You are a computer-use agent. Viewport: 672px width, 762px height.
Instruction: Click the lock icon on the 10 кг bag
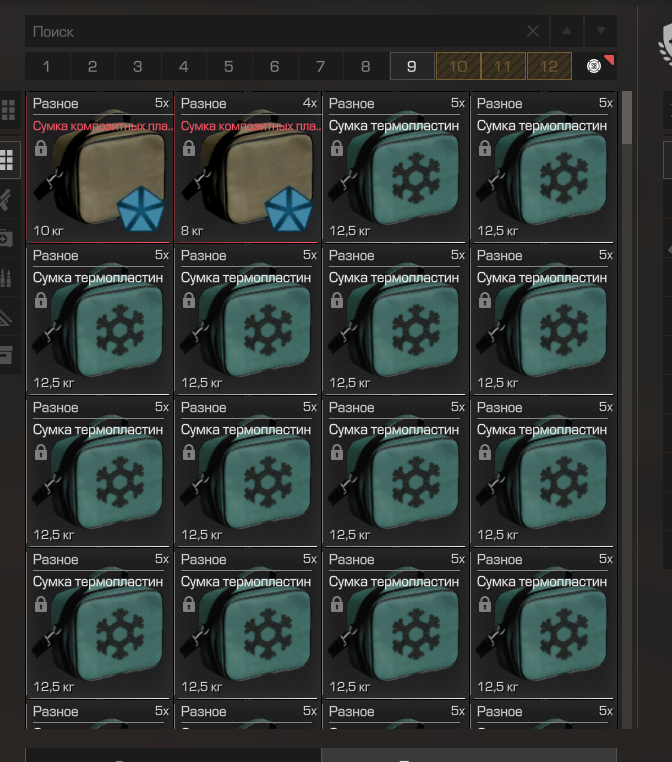(41, 148)
